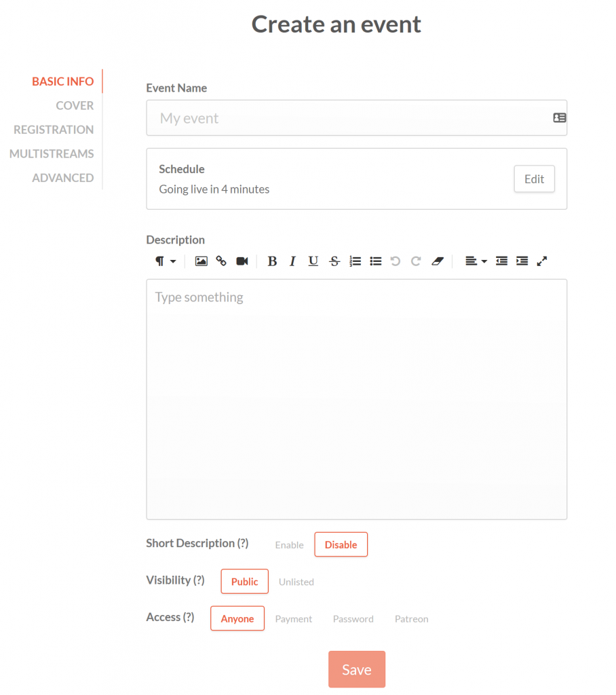Viewport: 616px width, 695px height.
Task: Insert a video using the camera icon
Action: pos(242,261)
